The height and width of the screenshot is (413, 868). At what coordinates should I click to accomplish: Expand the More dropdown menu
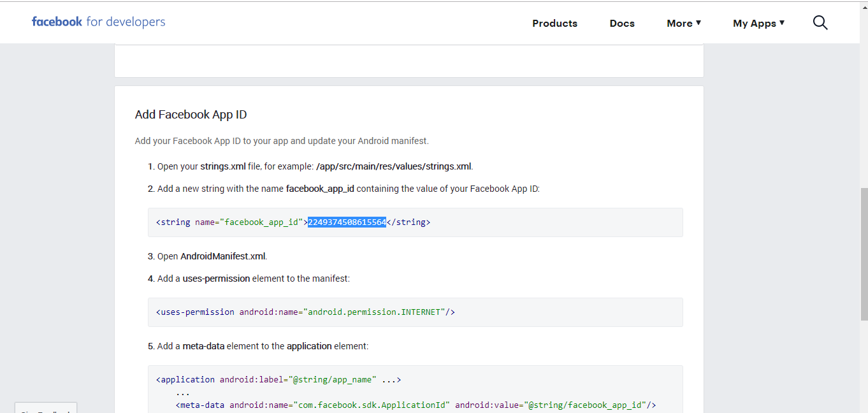(x=684, y=23)
